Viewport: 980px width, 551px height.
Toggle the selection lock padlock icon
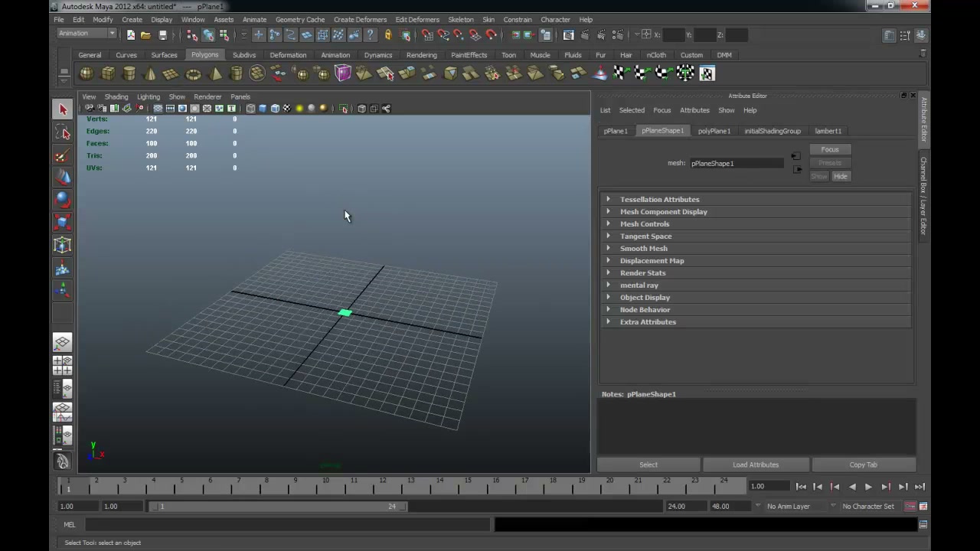point(388,34)
